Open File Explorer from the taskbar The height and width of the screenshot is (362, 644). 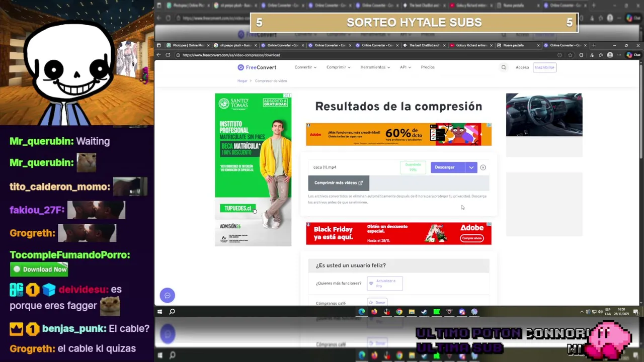pyautogui.click(x=412, y=312)
